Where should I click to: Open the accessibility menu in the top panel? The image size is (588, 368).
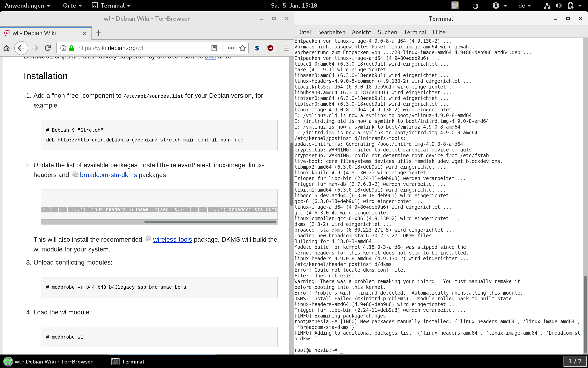500,5
